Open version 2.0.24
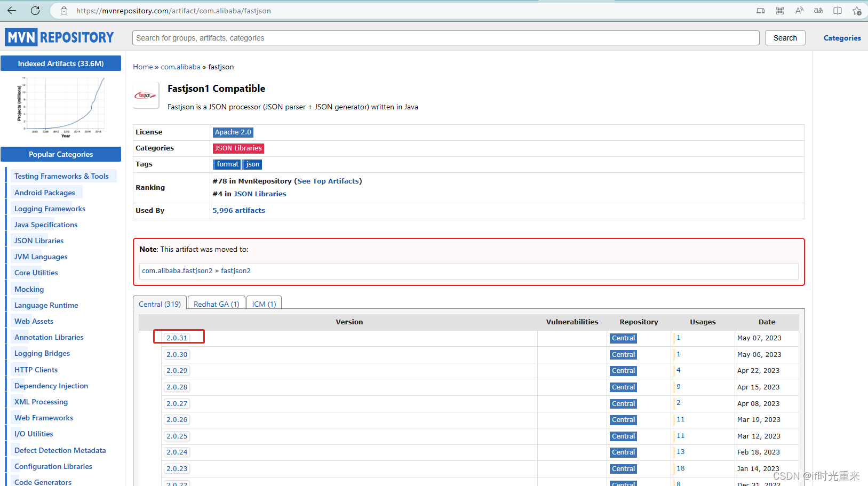Screen dimensions: 868x486 point(177,452)
